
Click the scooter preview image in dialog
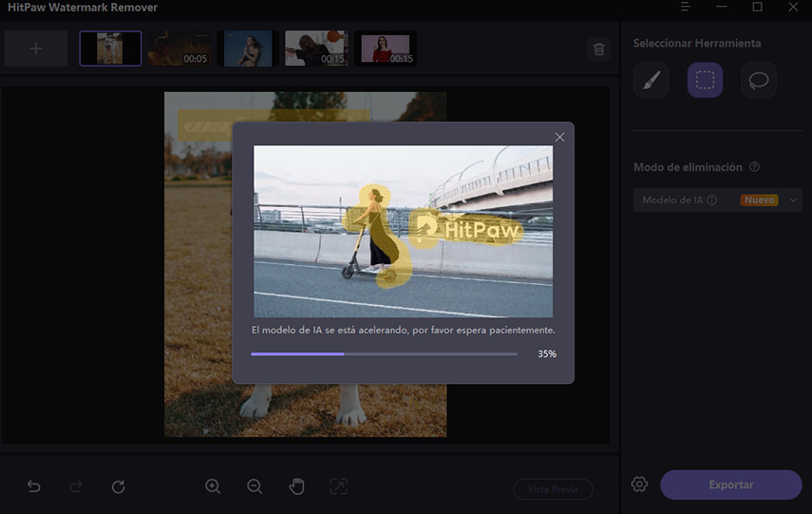point(403,231)
